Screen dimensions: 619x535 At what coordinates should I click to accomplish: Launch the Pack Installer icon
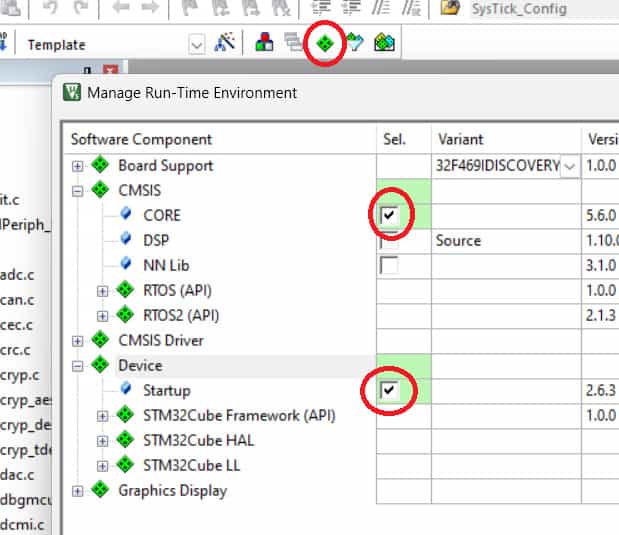[384, 43]
